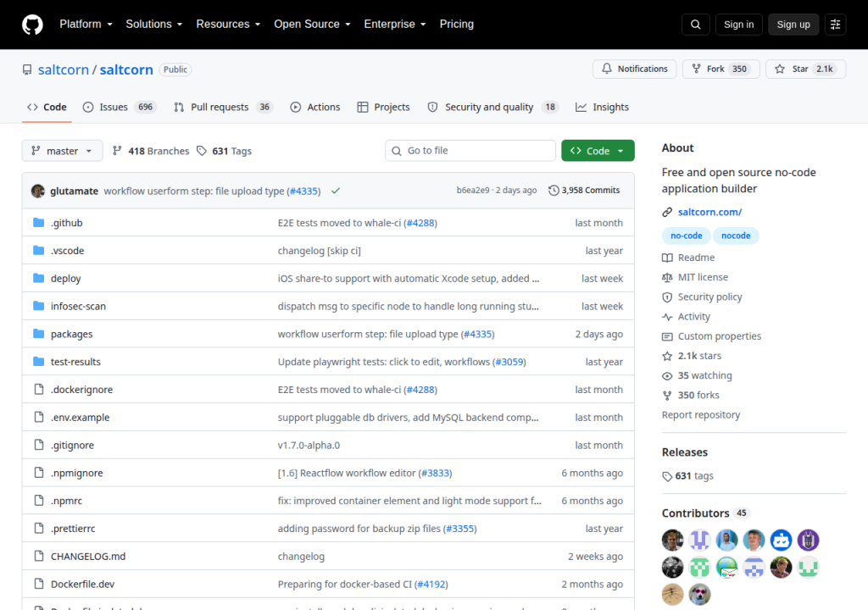Click the nocode topic tag

tap(736, 236)
